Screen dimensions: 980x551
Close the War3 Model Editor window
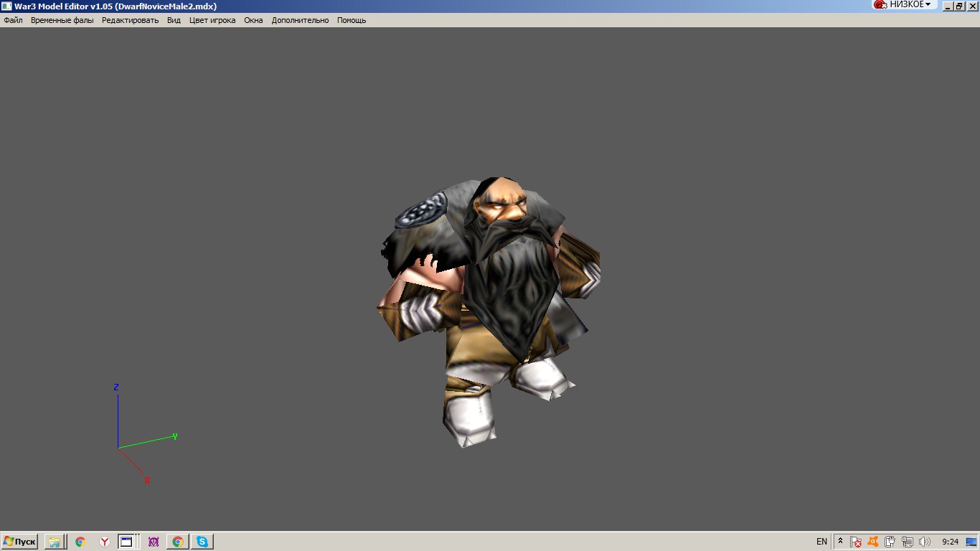point(971,6)
